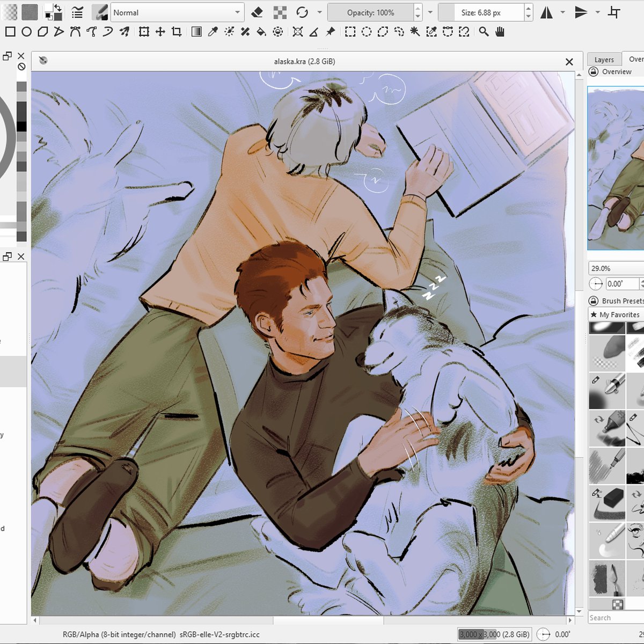Image resolution: width=644 pixels, height=644 pixels.
Task: Reload the original brush preset
Action: [x=302, y=12]
